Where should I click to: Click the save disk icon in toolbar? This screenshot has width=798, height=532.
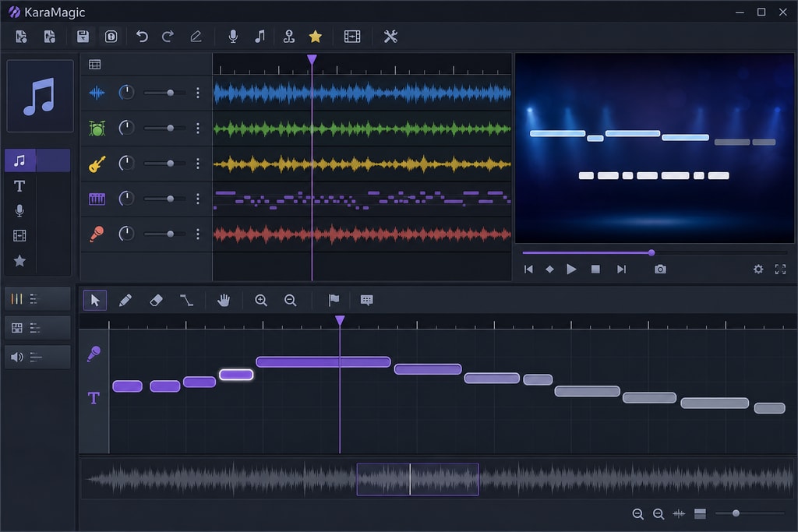(83, 37)
